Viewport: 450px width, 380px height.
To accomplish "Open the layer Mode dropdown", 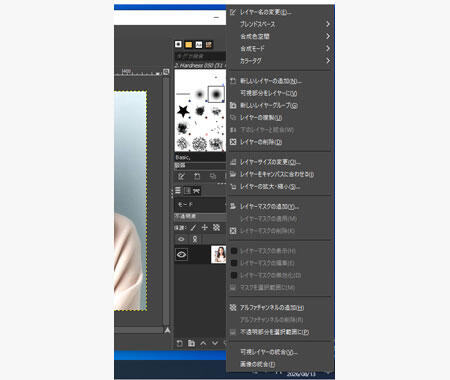I will click(200, 204).
